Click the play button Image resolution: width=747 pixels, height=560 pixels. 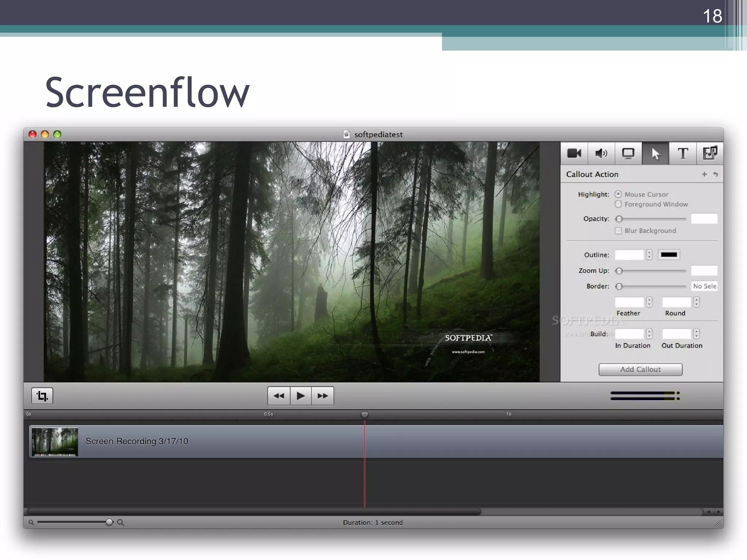(301, 396)
